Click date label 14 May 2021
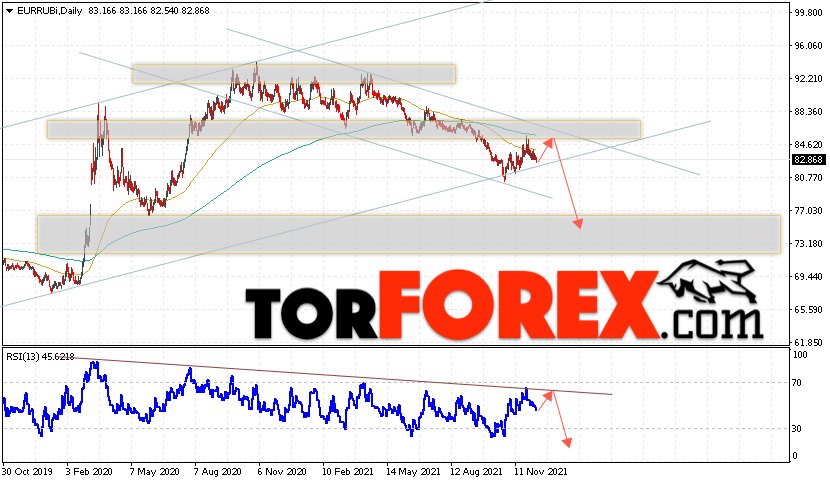 click(x=413, y=471)
